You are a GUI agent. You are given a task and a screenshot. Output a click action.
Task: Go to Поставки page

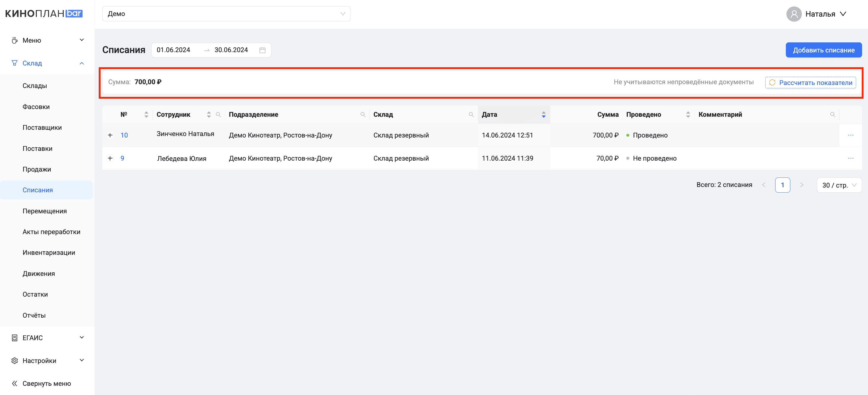tap(37, 148)
